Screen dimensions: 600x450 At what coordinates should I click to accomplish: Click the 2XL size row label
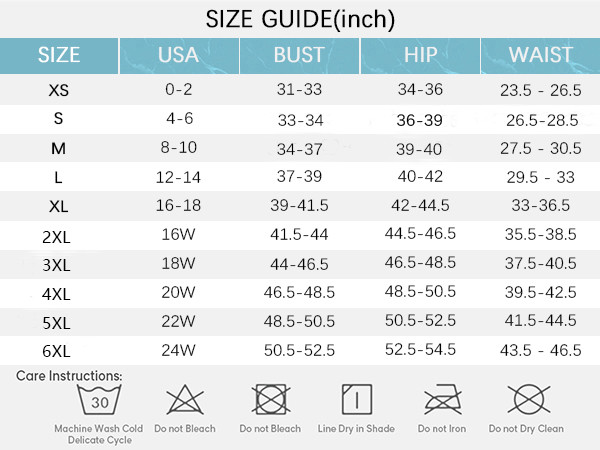(59, 234)
